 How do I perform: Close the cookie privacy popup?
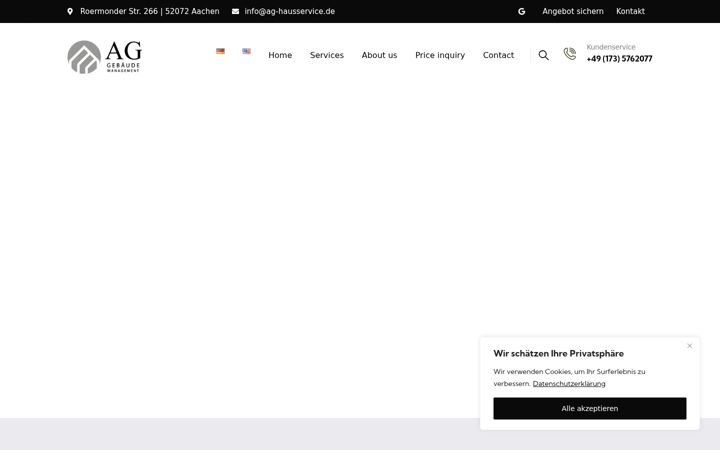(x=690, y=346)
